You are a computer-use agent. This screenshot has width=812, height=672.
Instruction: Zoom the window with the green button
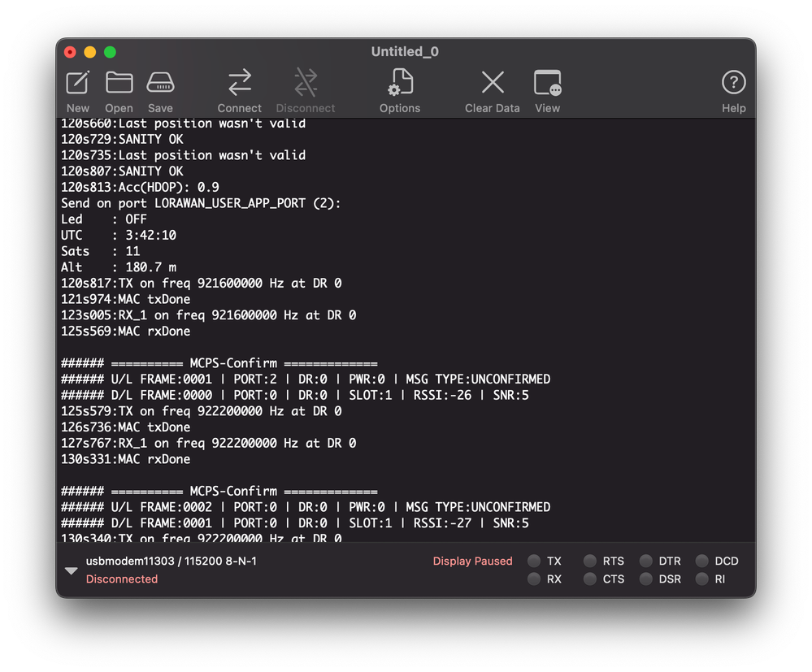coord(110,52)
